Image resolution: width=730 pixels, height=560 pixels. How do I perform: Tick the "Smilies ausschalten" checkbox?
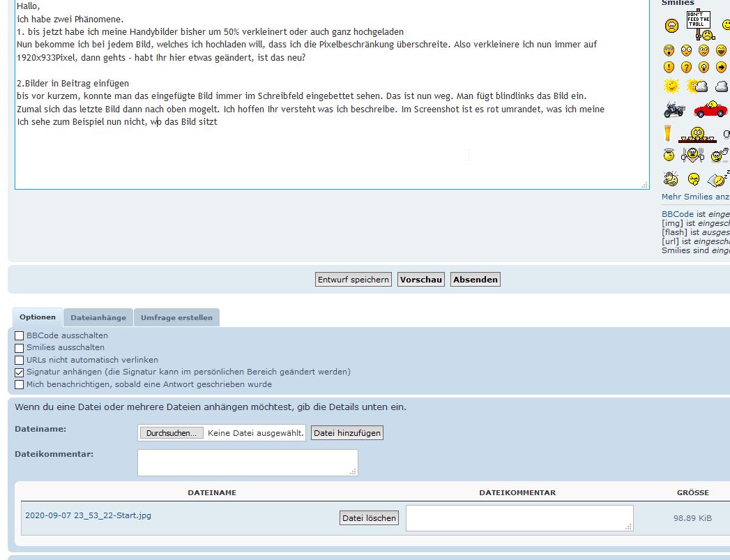[20, 347]
